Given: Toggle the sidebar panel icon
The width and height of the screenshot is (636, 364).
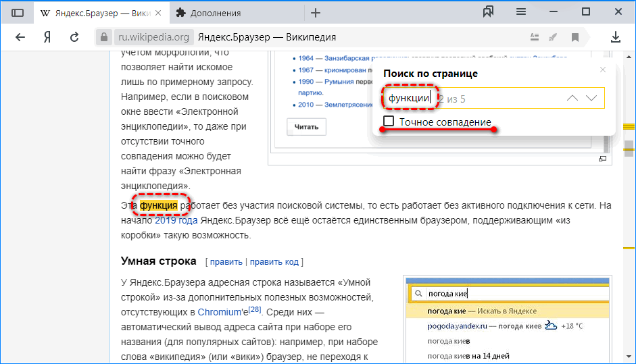Looking at the screenshot, I should click(x=18, y=13).
